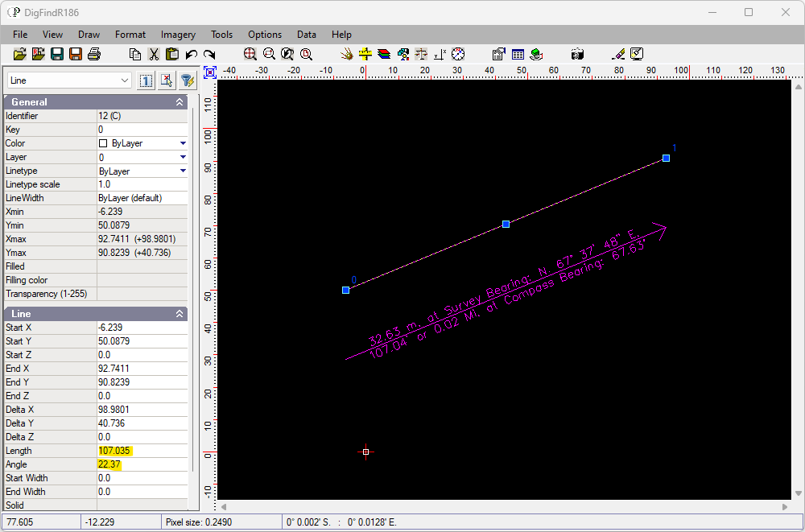The height and width of the screenshot is (532, 805).
Task: Collapse the Line properties section
Action: (180, 314)
